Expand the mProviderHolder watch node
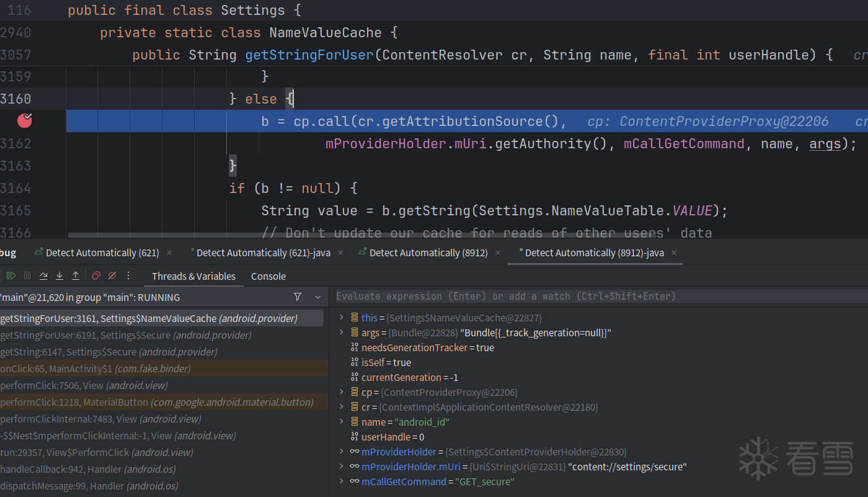The width and height of the screenshot is (868, 497). 340,452
